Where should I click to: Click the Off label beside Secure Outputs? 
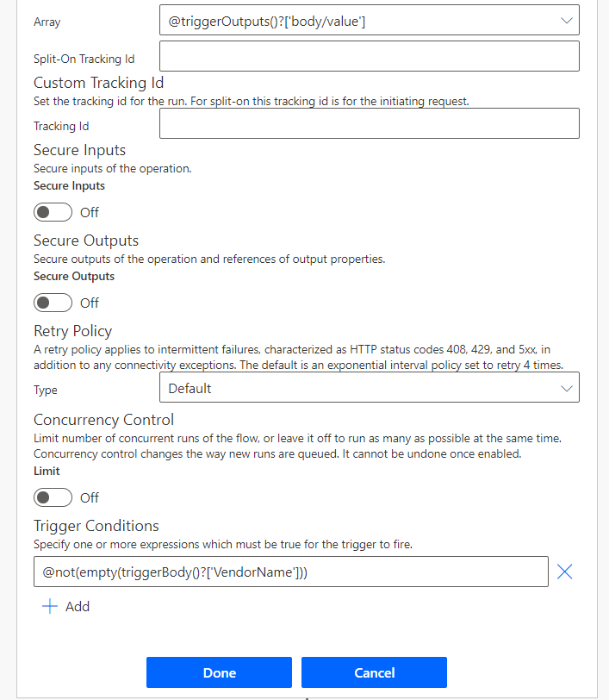(90, 303)
